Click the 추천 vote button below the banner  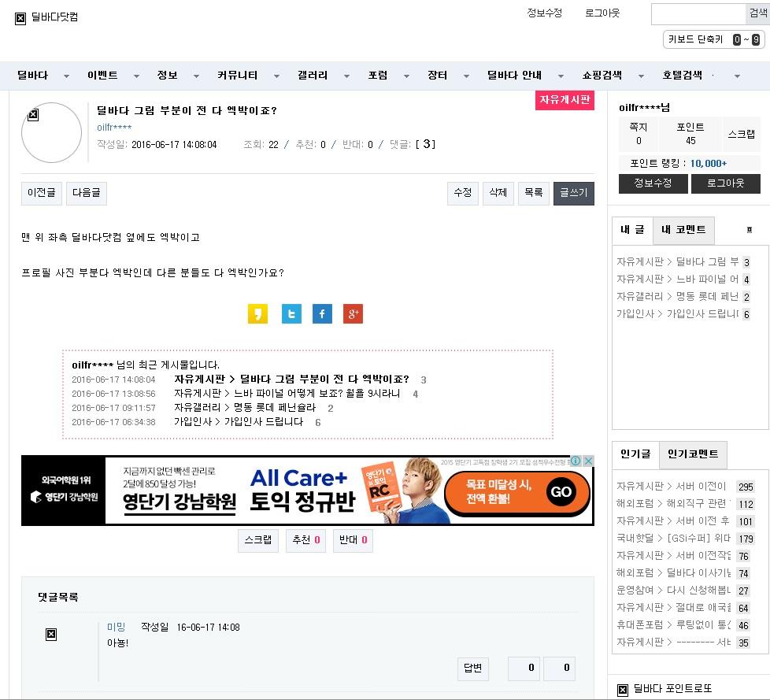tap(305, 540)
